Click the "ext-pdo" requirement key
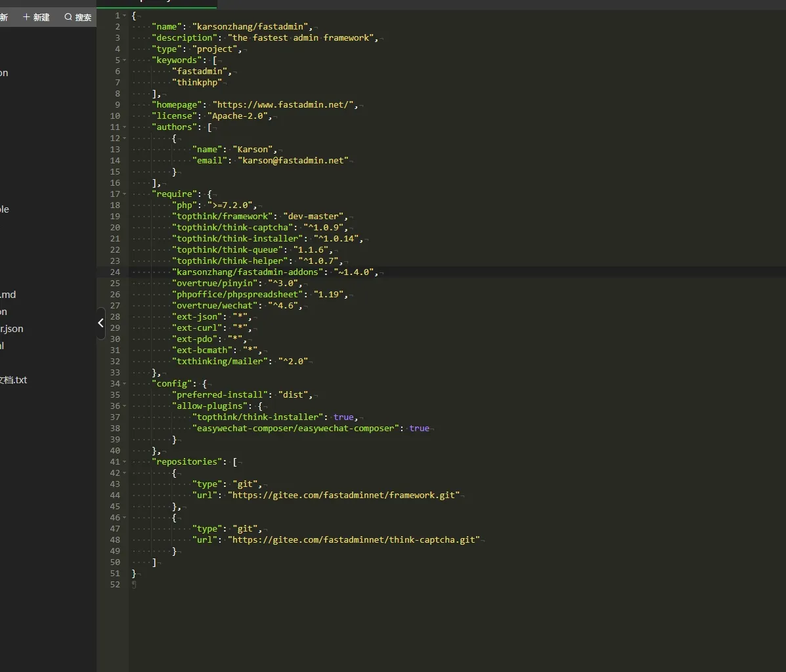This screenshot has height=672, width=786. 194,339
